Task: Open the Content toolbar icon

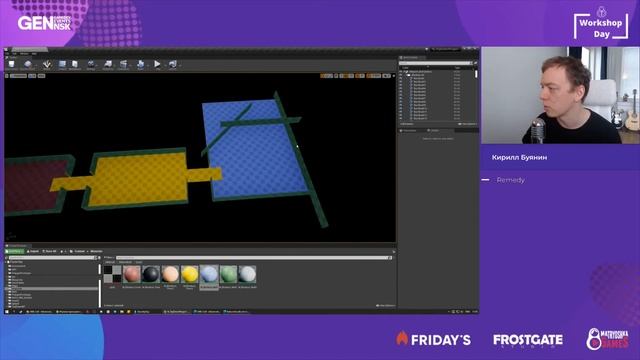Action: [x=62, y=64]
